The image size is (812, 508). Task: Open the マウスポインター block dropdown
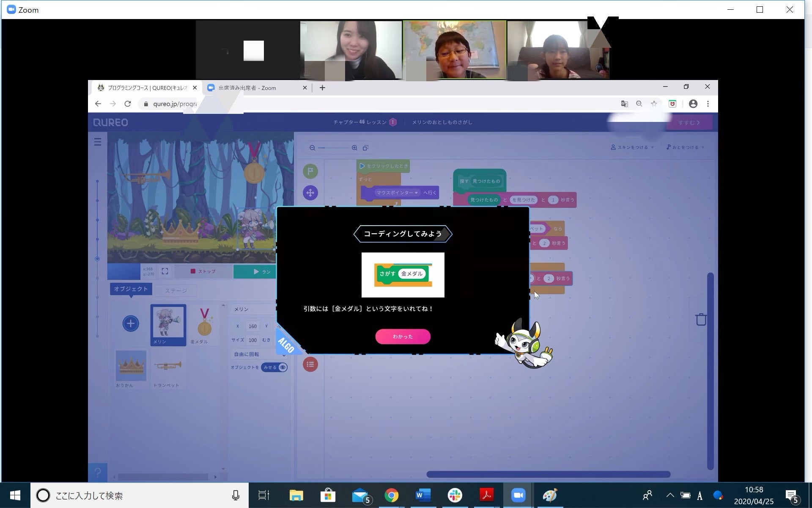coord(397,193)
